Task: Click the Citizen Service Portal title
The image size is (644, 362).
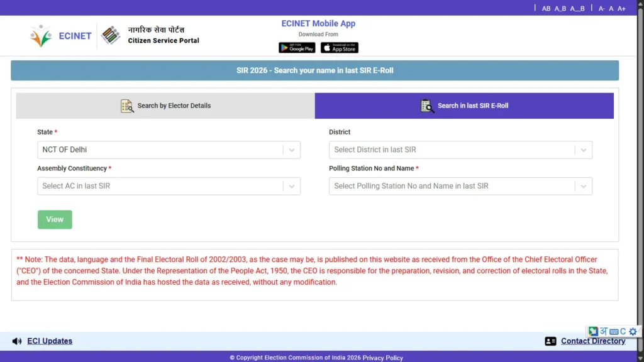Action: [x=164, y=40]
